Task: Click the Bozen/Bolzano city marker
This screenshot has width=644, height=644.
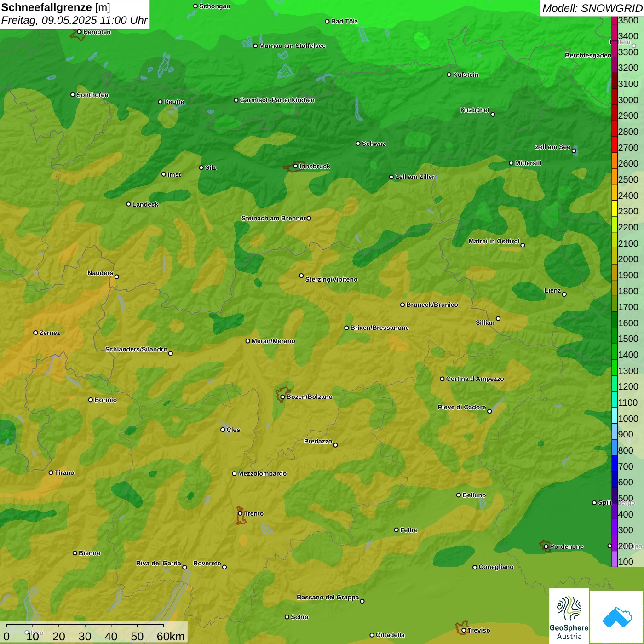Action: 283,397
